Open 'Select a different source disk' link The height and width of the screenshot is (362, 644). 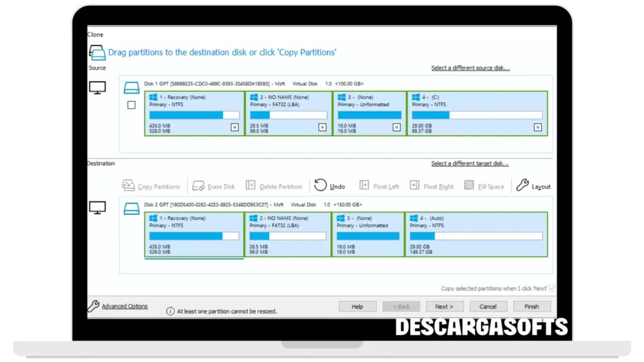[470, 68]
